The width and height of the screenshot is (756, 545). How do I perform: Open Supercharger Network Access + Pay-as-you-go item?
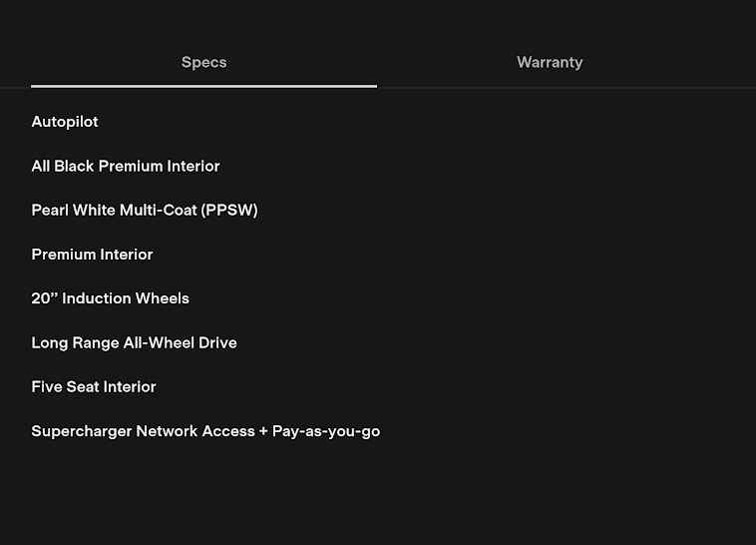[x=205, y=431]
